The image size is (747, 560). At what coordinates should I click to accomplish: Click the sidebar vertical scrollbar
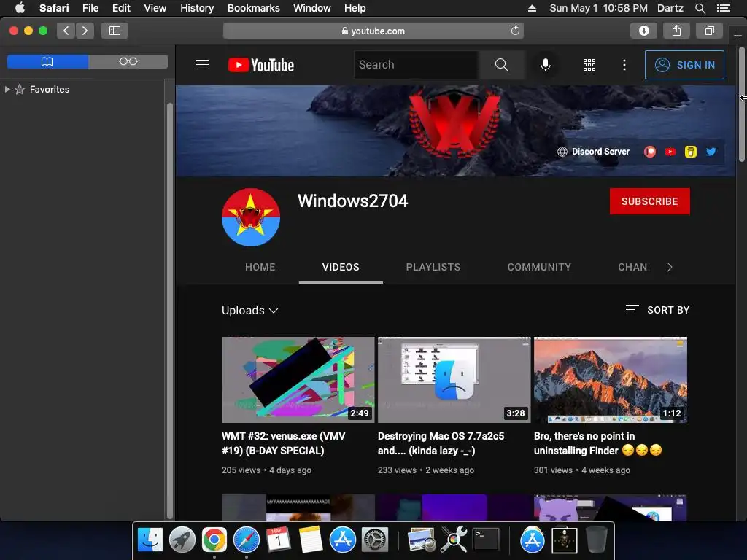coord(169,311)
